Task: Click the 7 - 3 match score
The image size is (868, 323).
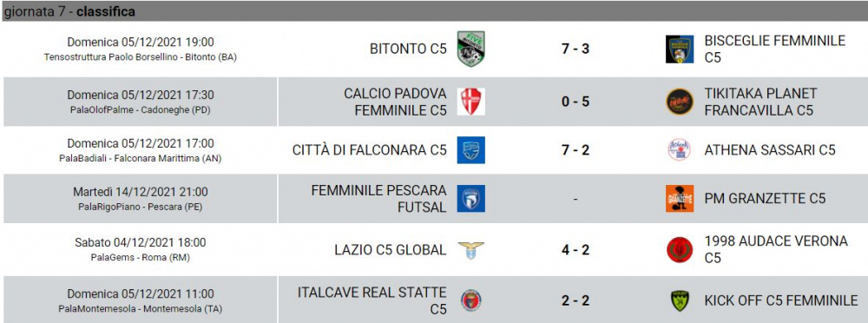Action: tap(575, 49)
